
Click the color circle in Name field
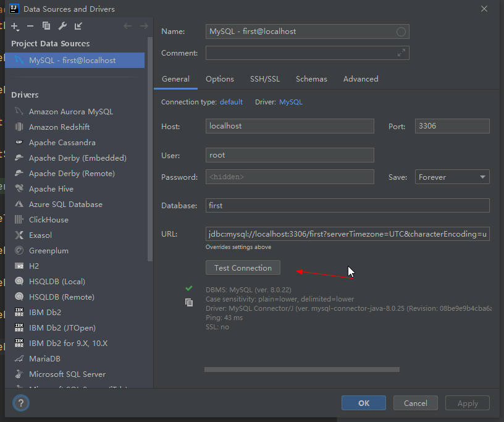(x=401, y=32)
